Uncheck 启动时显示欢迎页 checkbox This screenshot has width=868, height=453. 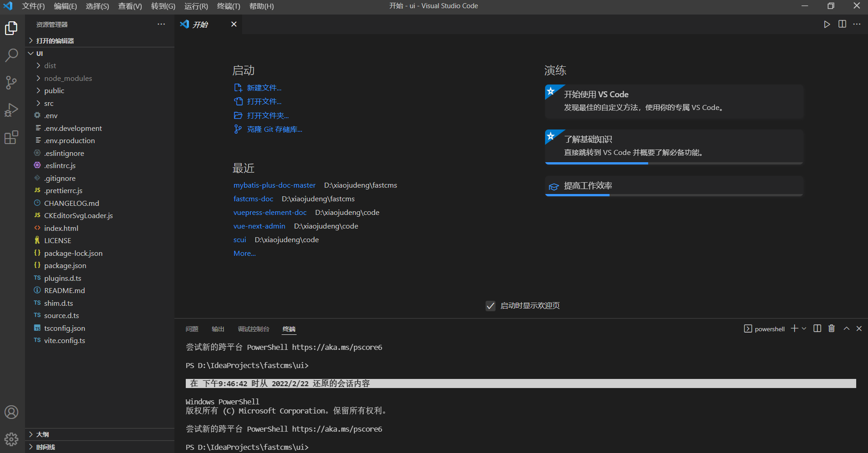[491, 306]
